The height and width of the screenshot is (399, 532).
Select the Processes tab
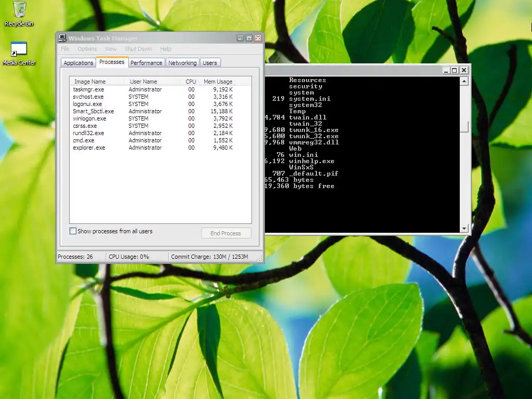(x=112, y=62)
